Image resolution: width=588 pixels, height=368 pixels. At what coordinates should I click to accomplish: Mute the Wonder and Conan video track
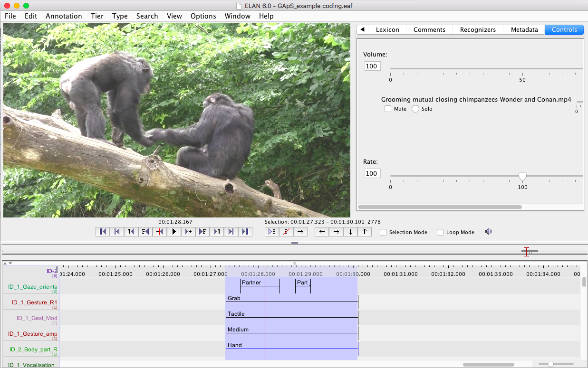click(388, 109)
